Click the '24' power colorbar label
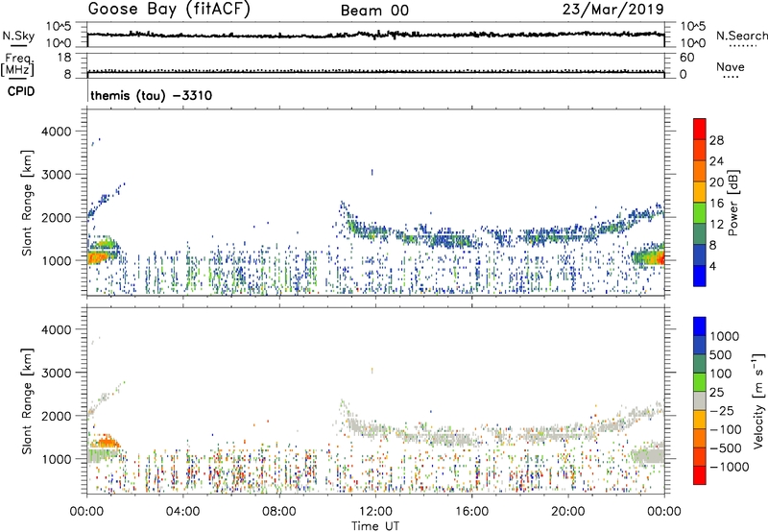Screen dimensions: 768x532 click(716, 161)
